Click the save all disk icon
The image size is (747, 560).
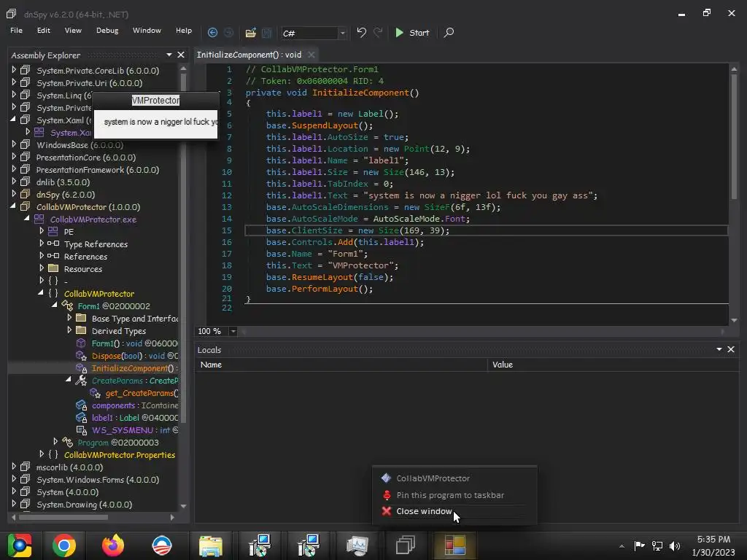267,32
